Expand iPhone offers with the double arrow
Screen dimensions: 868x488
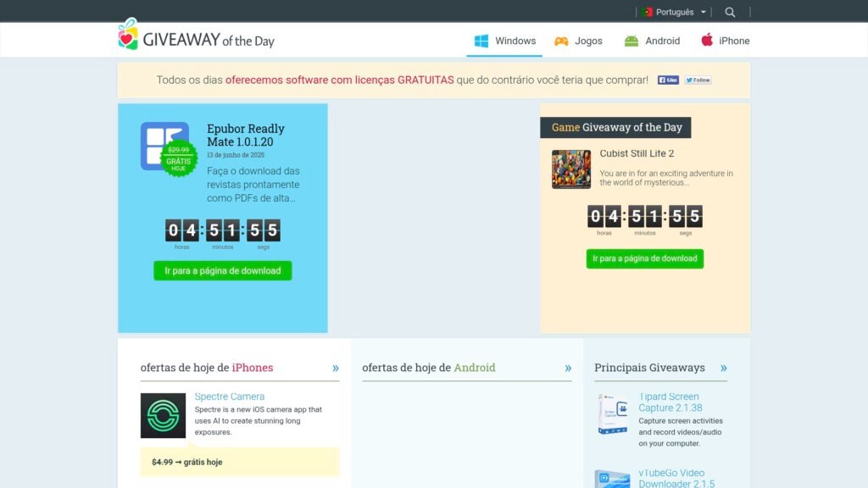pos(336,368)
